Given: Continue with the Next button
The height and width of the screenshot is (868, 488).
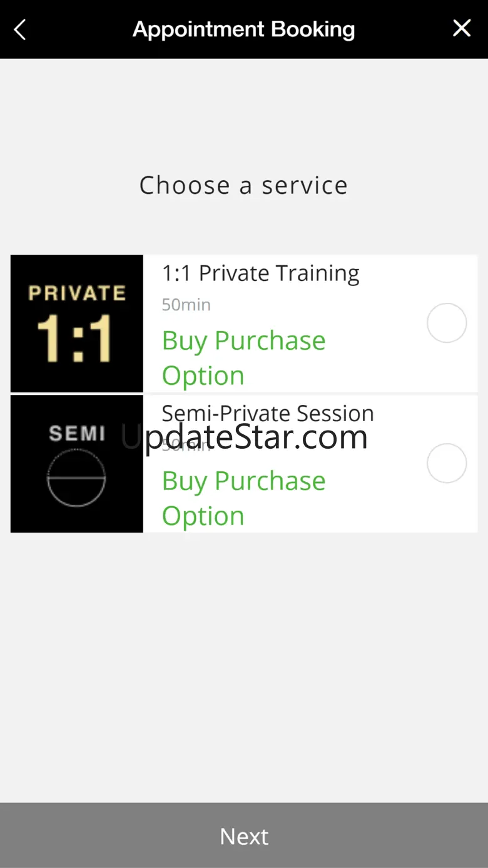Looking at the screenshot, I should click(x=244, y=835).
